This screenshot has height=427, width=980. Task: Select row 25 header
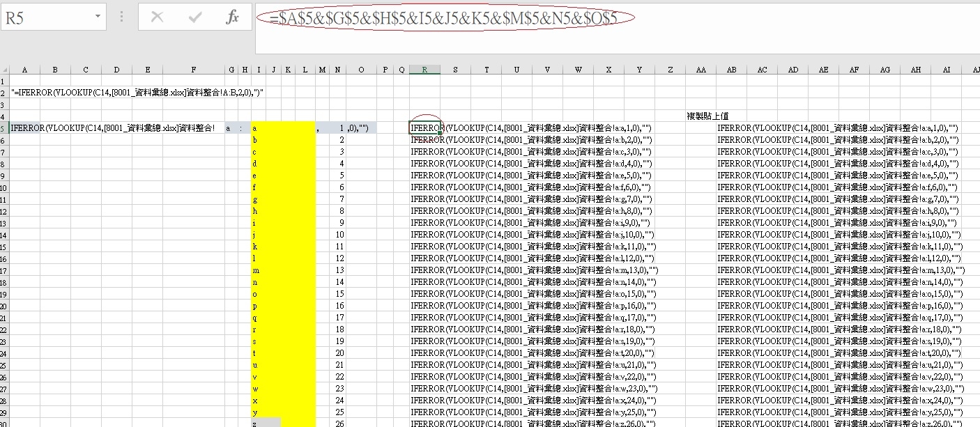4,364
